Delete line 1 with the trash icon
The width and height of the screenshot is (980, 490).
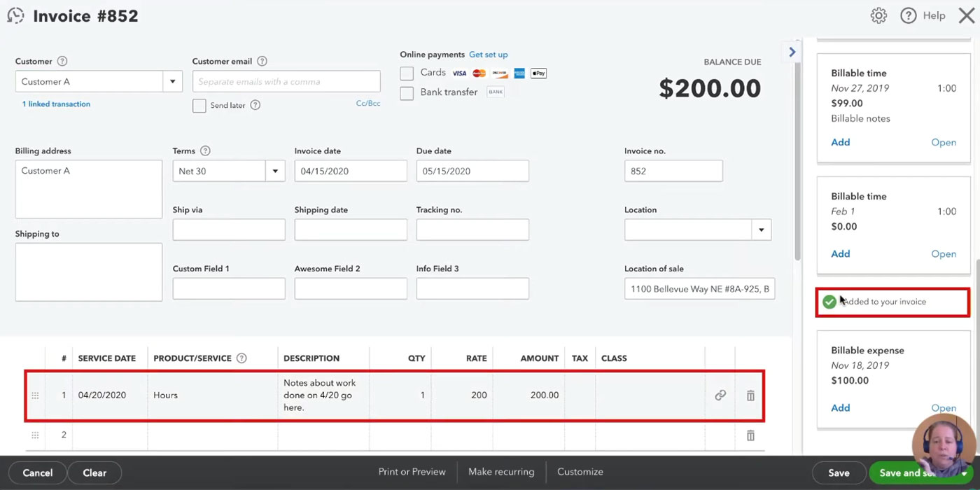750,395
